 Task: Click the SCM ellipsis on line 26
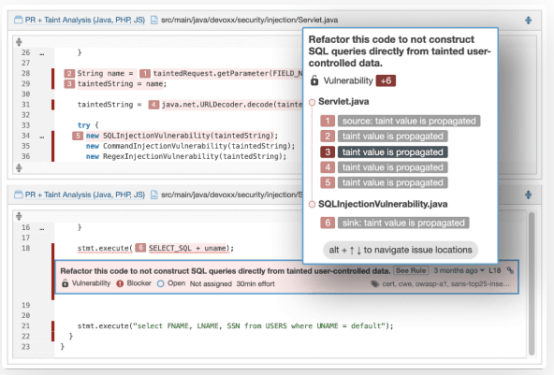(x=42, y=54)
